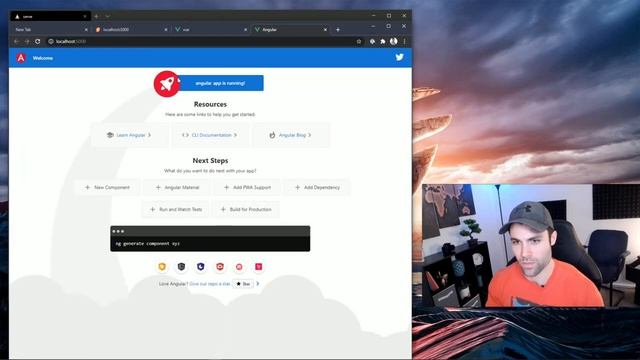The image size is (640, 360).
Task: Click the Angular logo in the blue toolbar
Action: pos(21,58)
